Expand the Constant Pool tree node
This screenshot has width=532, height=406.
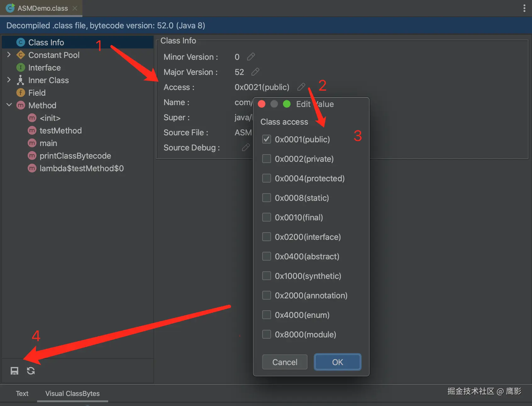tap(9, 55)
